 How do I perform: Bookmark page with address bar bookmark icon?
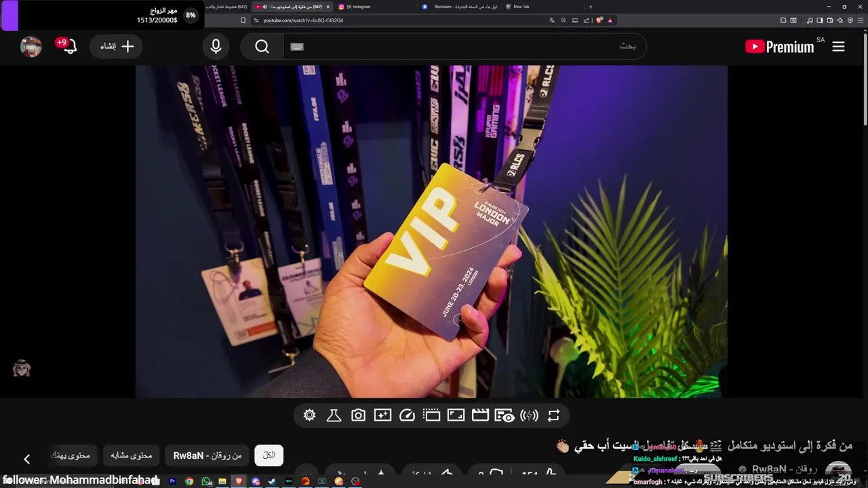click(x=243, y=20)
